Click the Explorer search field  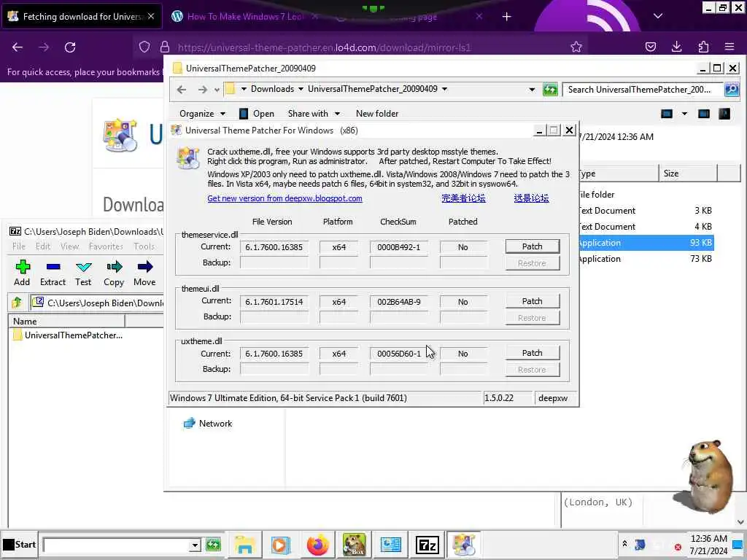[x=643, y=90]
